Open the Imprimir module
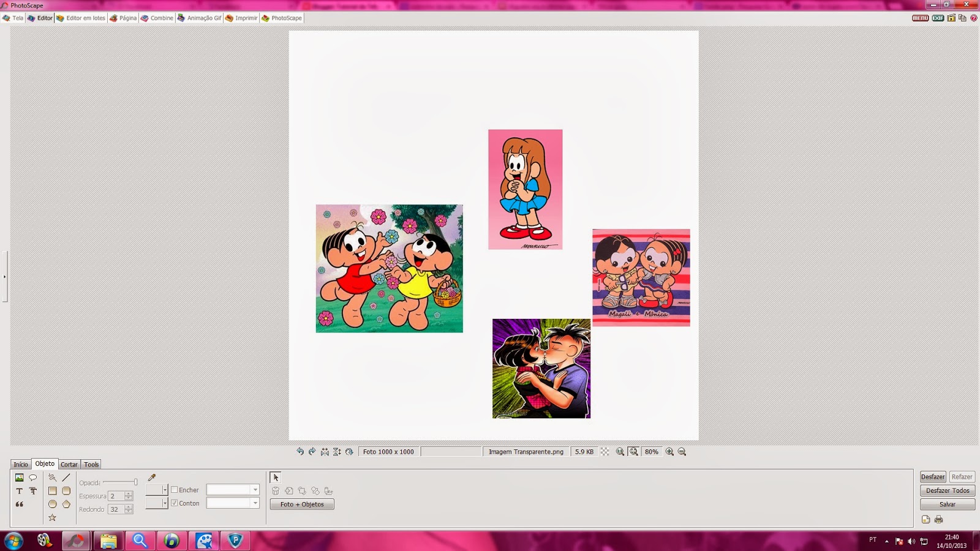This screenshot has width=980, height=551. point(241,18)
